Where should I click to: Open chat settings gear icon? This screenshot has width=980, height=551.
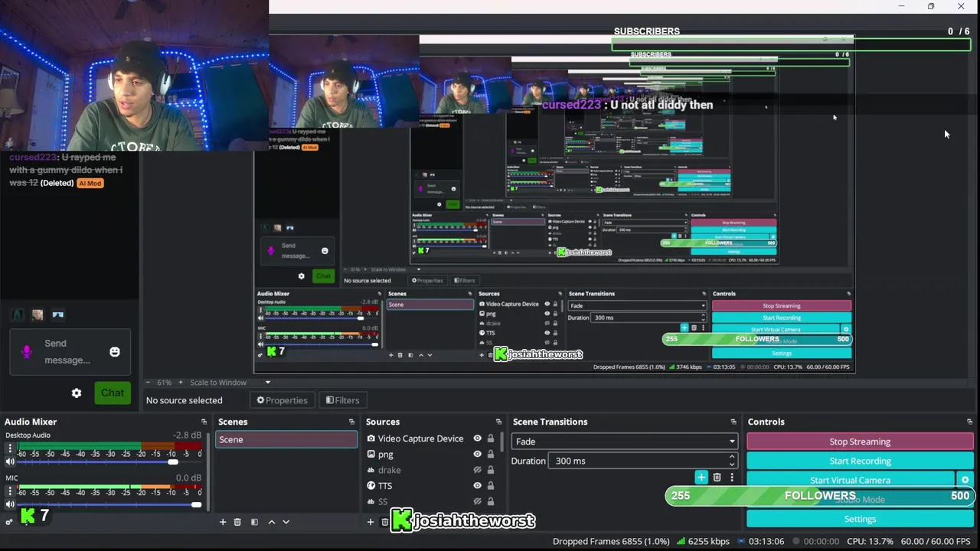(x=77, y=393)
